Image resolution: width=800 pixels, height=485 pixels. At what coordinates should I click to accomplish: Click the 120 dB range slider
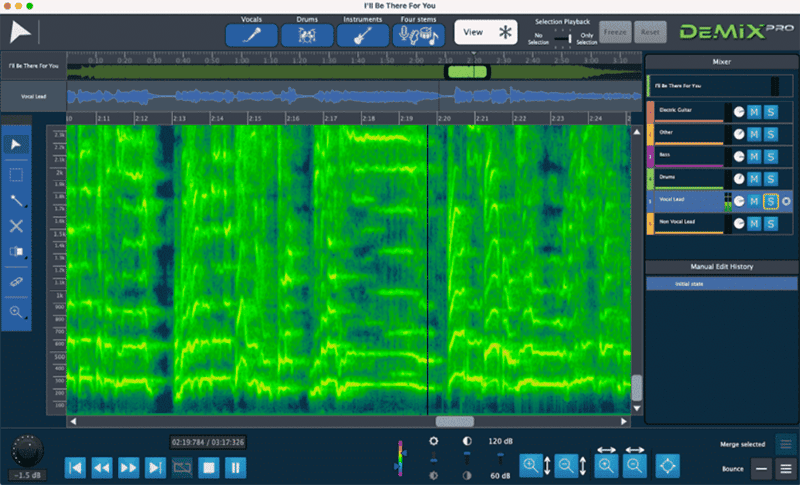tap(501, 458)
